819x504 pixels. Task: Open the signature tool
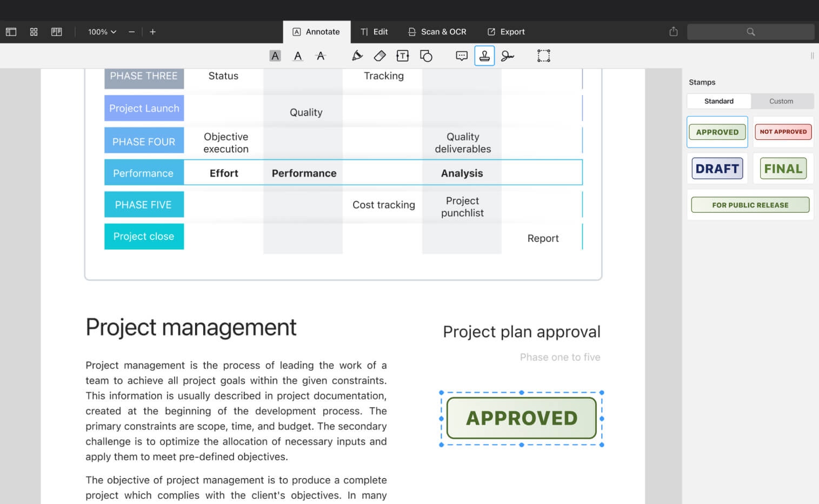coord(507,56)
